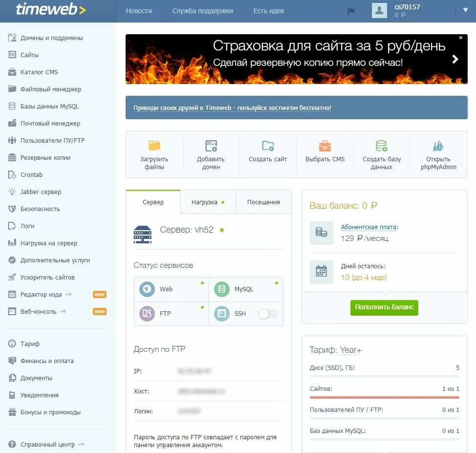The width and height of the screenshot is (476, 453).
Task: Open Домены и поддомены icon in sidebar
Action: [x=12, y=38]
